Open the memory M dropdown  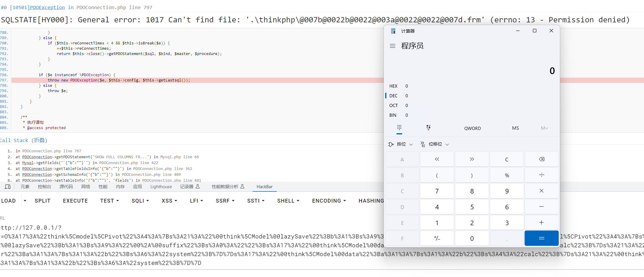coord(544,128)
